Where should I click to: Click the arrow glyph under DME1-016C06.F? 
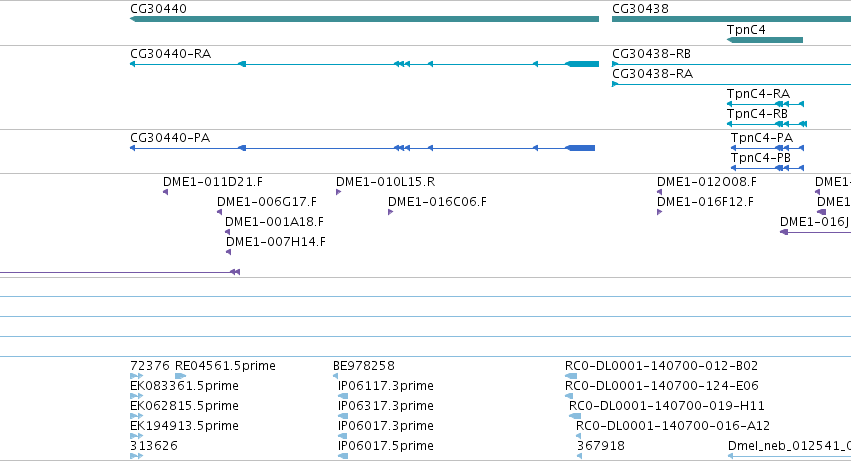pyautogui.click(x=390, y=212)
